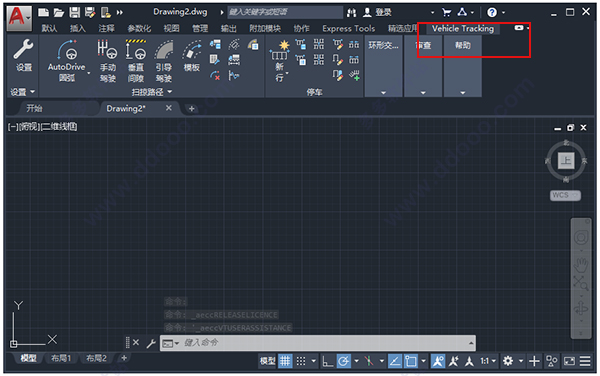Select the AutoDrive 圆弧 tool icon
Viewport: 600px width, 376px height.
pyautogui.click(x=67, y=50)
